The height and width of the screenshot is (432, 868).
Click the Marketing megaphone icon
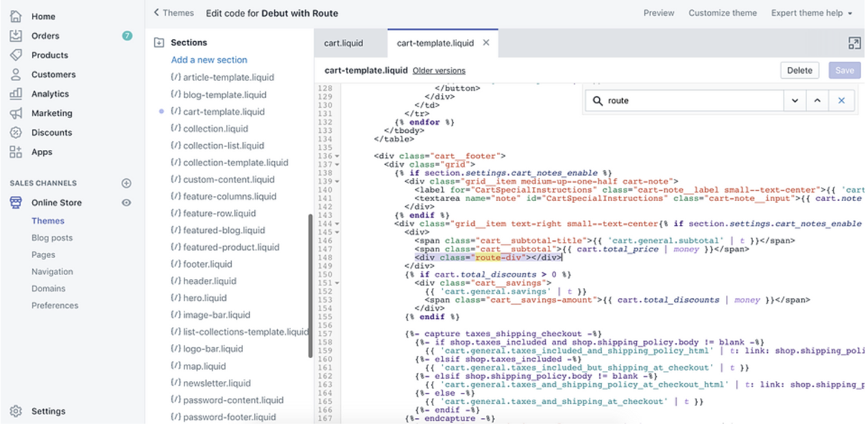point(16,113)
